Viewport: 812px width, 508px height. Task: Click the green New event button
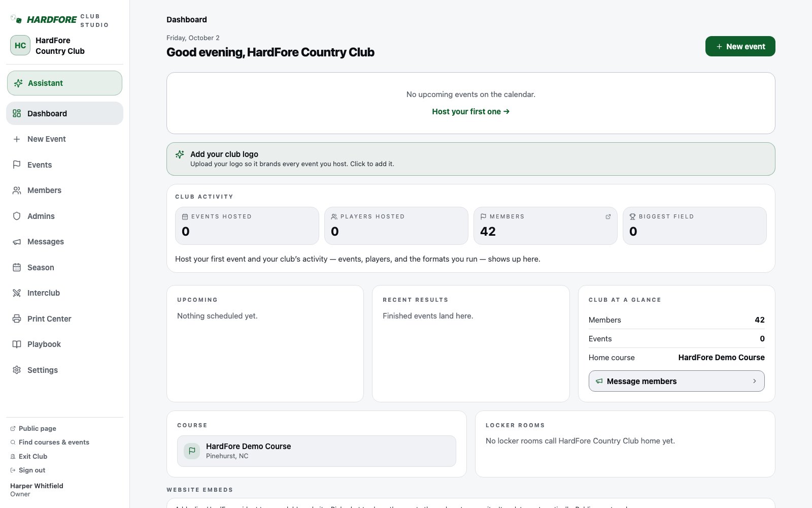[740, 46]
